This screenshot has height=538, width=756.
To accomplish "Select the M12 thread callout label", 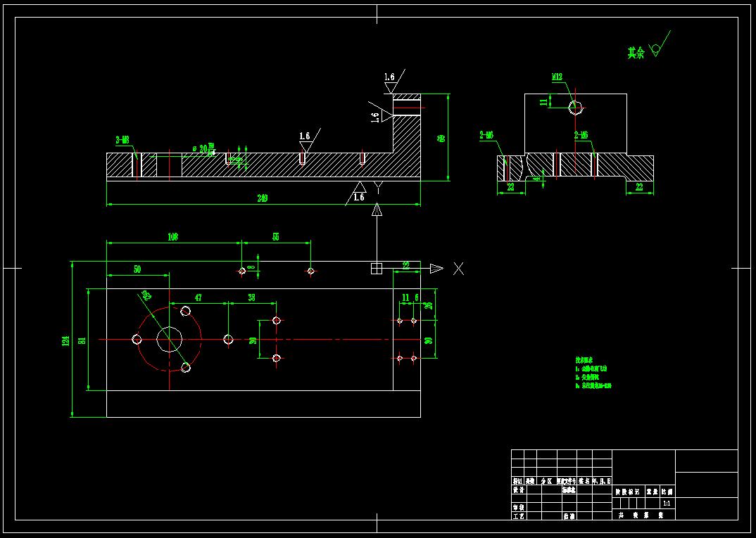I will [557, 77].
